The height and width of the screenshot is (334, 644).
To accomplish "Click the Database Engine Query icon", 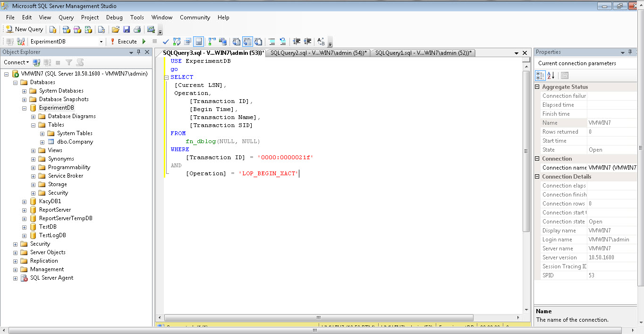I will pos(53,29).
